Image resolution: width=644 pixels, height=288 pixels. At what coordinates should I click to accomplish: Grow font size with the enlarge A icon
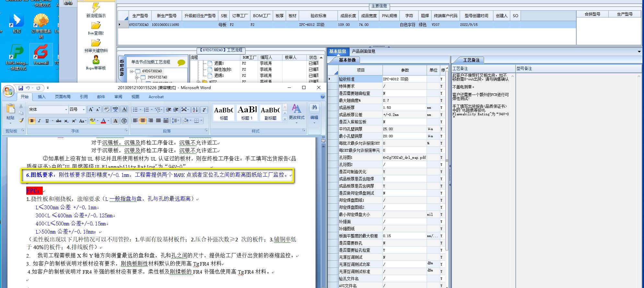pos(91,109)
